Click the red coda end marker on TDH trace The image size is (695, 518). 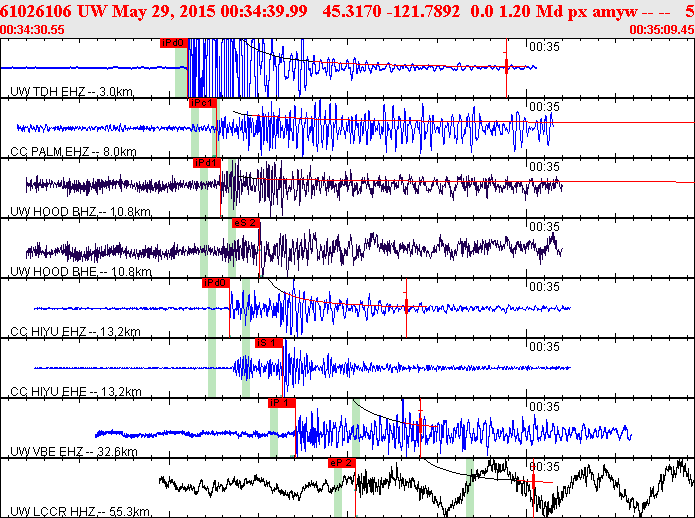pyautogui.click(x=506, y=68)
